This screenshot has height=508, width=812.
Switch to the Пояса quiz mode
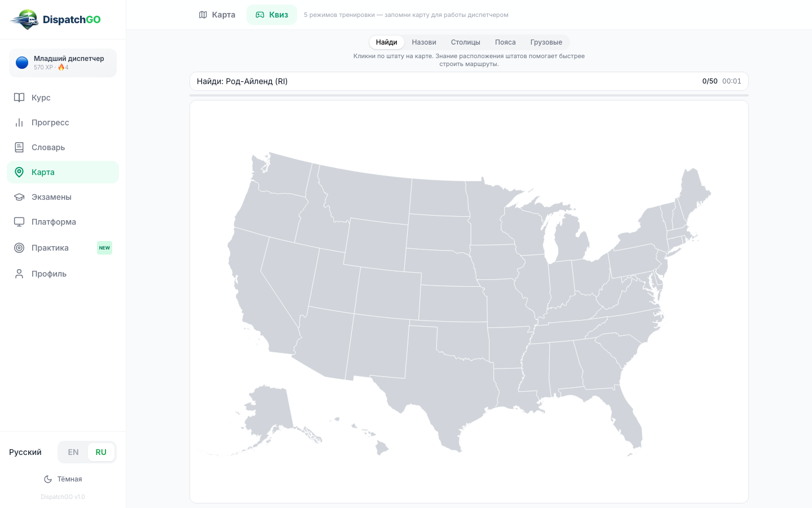[505, 42]
